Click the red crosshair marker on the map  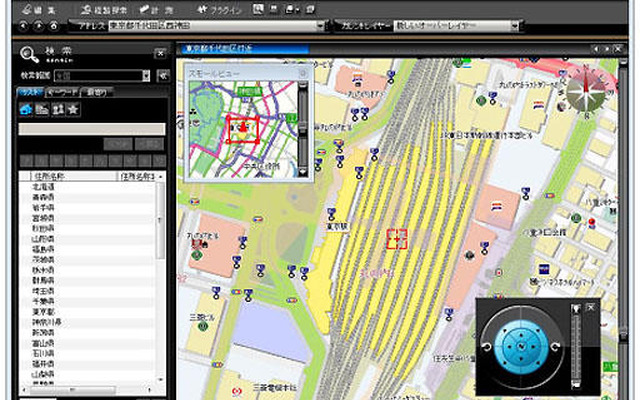[397, 239]
